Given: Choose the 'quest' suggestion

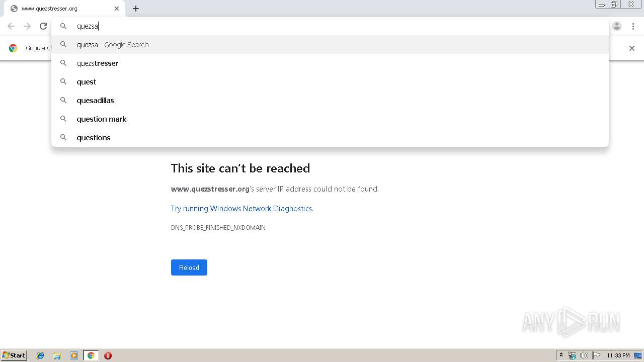Looking at the screenshot, I should [330, 82].
